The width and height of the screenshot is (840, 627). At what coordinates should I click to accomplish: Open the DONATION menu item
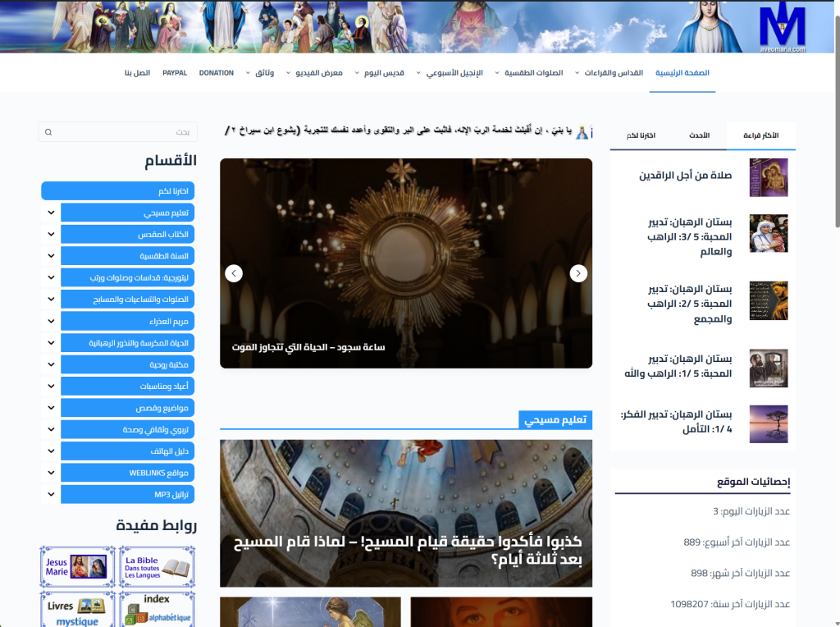click(x=217, y=73)
